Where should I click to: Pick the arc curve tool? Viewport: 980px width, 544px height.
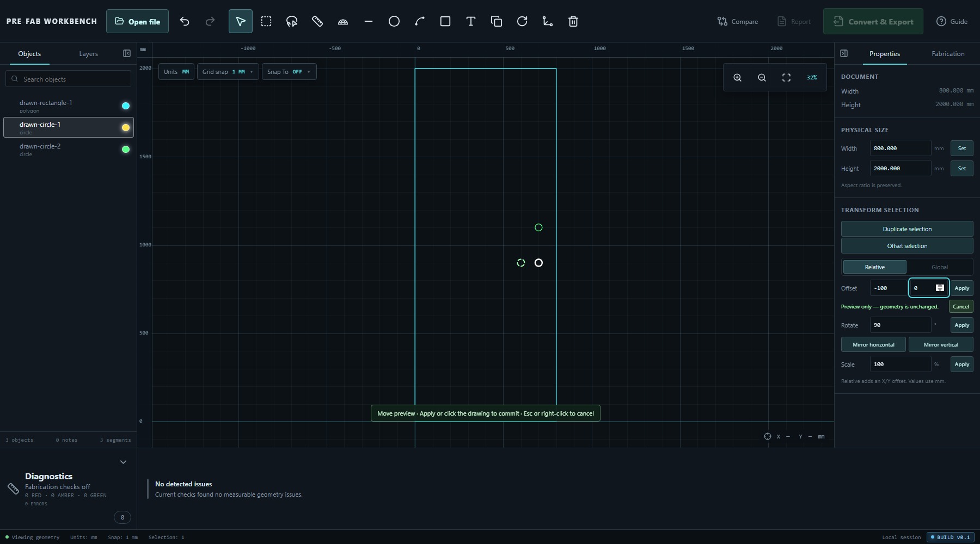pyautogui.click(x=420, y=21)
